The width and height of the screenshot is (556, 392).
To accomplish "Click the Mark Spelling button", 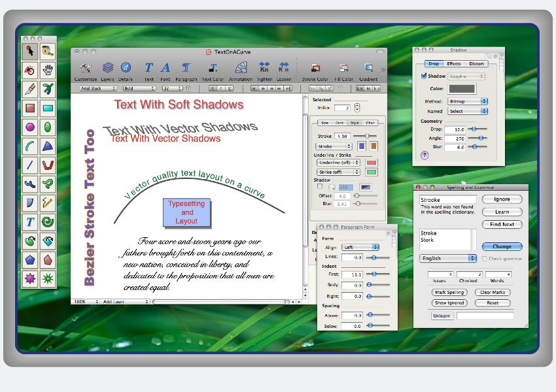I will [x=449, y=293].
